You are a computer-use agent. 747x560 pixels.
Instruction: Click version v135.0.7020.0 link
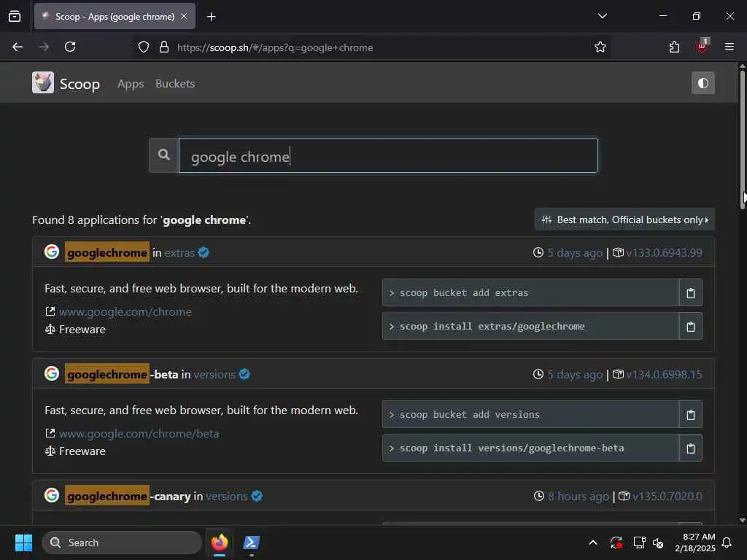coord(667,497)
